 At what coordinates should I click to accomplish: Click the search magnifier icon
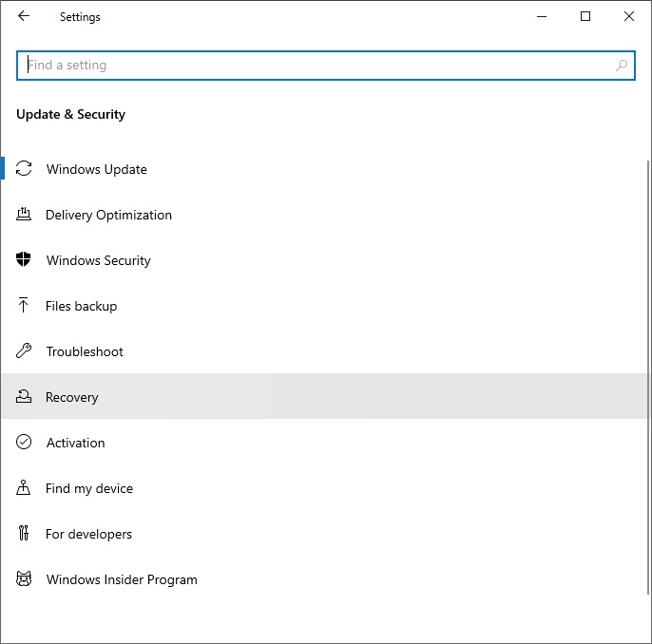(x=622, y=66)
